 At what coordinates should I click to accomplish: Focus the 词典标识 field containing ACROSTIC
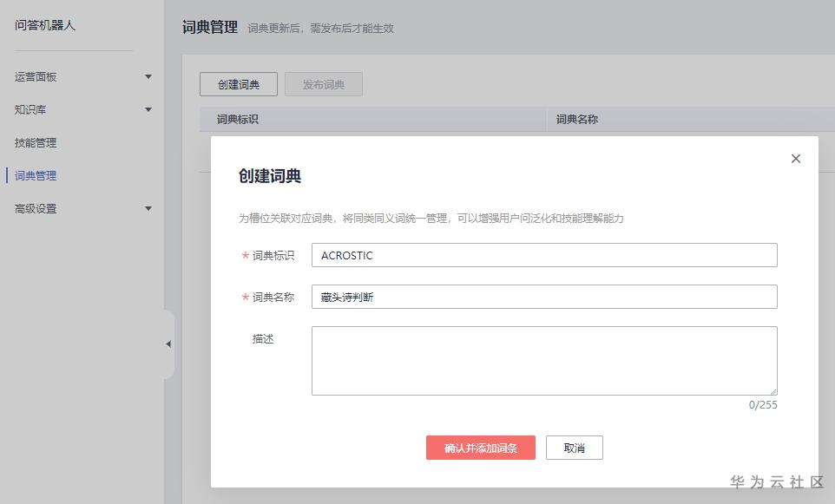click(x=544, y=255)
